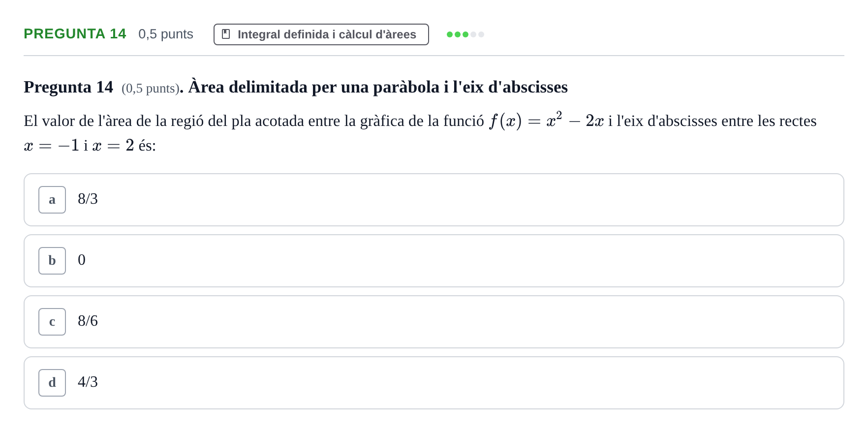Click the fourth gray difficulty dot
This screenshot has width=868, height=434.
473,34
